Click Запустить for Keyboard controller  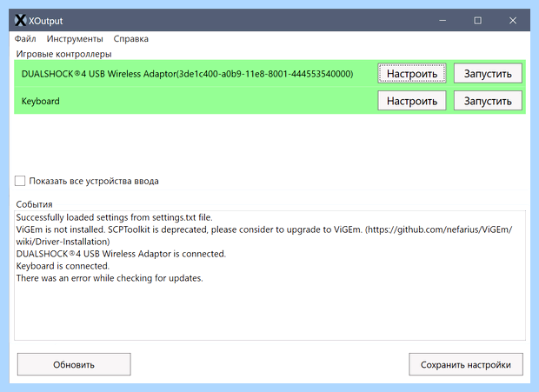[x=488, y=101]
